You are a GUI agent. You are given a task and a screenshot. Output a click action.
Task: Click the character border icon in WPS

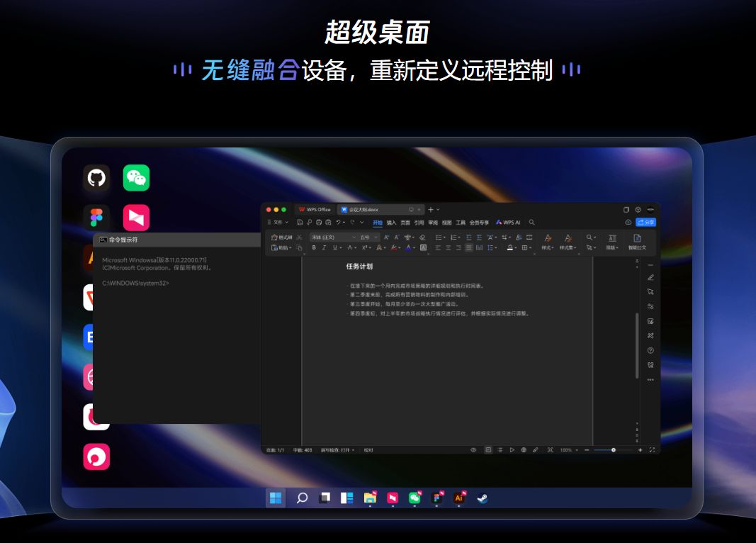(x=423, y=248)
